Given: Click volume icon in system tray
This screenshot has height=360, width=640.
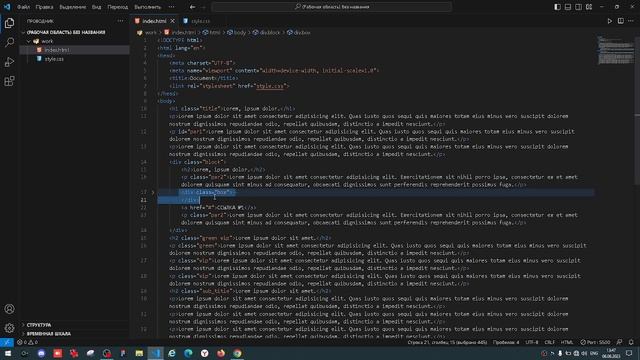Looking at the screenshot, I should 584,353.
